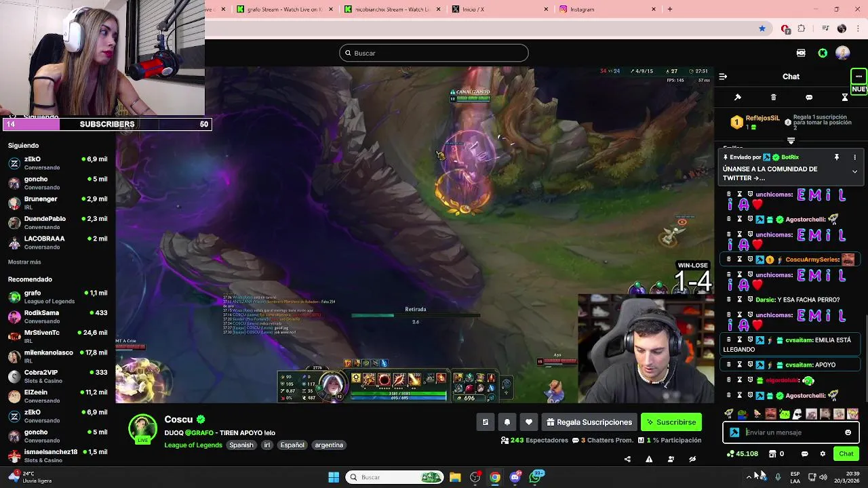
Task: Click the speech bubble icon in chat toolbar
Action: tap(809, 98)
